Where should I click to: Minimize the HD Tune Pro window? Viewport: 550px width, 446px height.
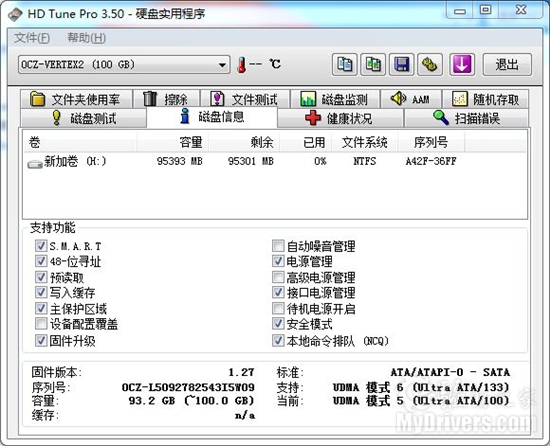tap(460, 11)
